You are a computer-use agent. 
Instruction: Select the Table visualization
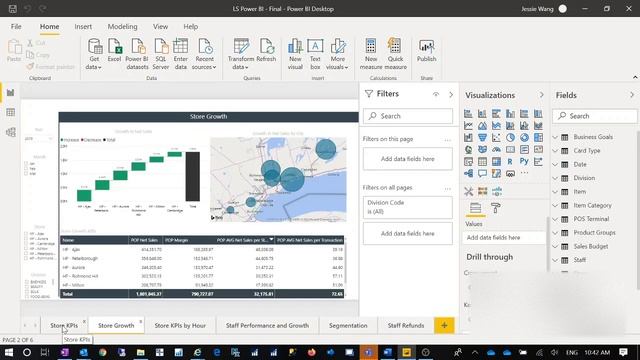[x=482, y=162]
